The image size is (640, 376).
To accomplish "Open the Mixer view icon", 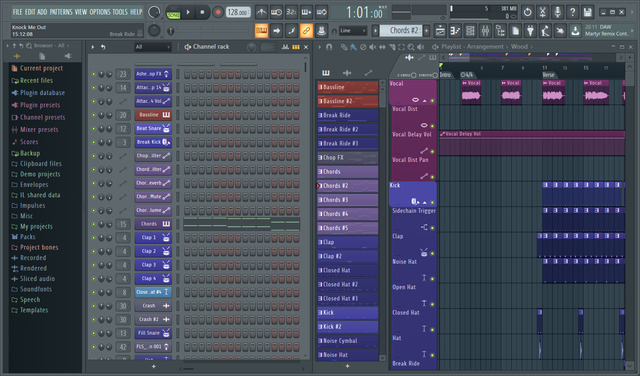I will 485,30.
